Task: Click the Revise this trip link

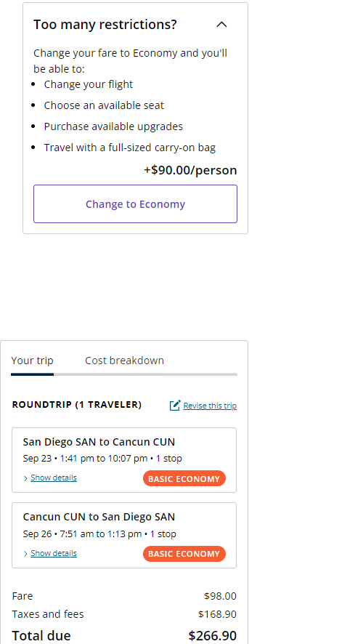Action: pyautogui.click(x=210, y=406)
